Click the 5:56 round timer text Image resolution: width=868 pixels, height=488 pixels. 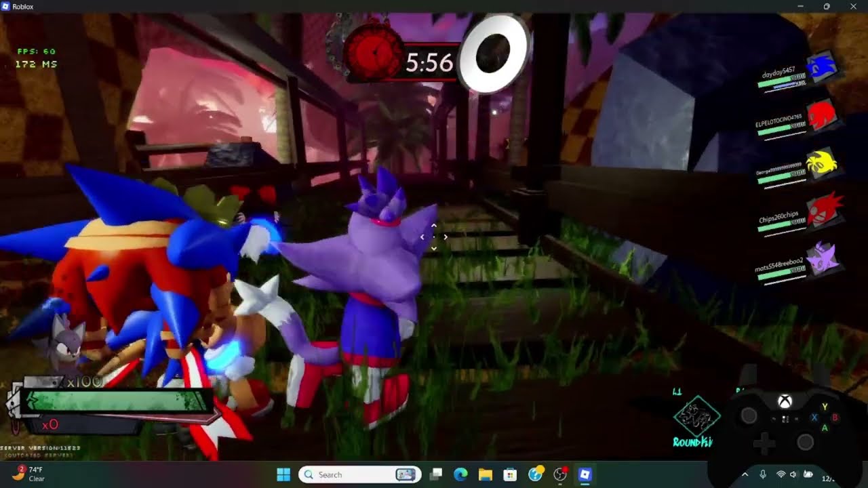(x=429, y=64)
